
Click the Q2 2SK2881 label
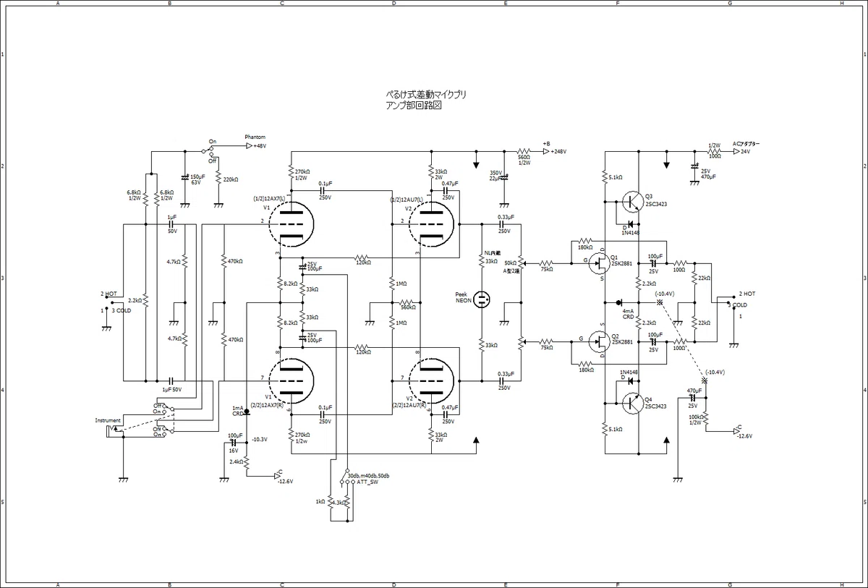(623, 339)
